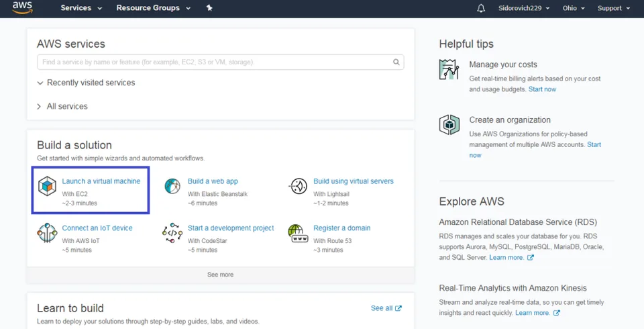The image size is (644, 329).
Task: Collapse Recently visited services section
Action: pos(86,83)
